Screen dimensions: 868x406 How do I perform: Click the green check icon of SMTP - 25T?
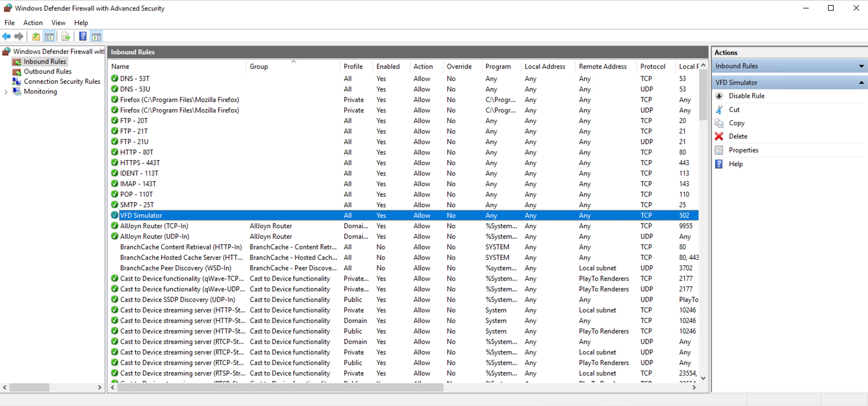point(115,205)
